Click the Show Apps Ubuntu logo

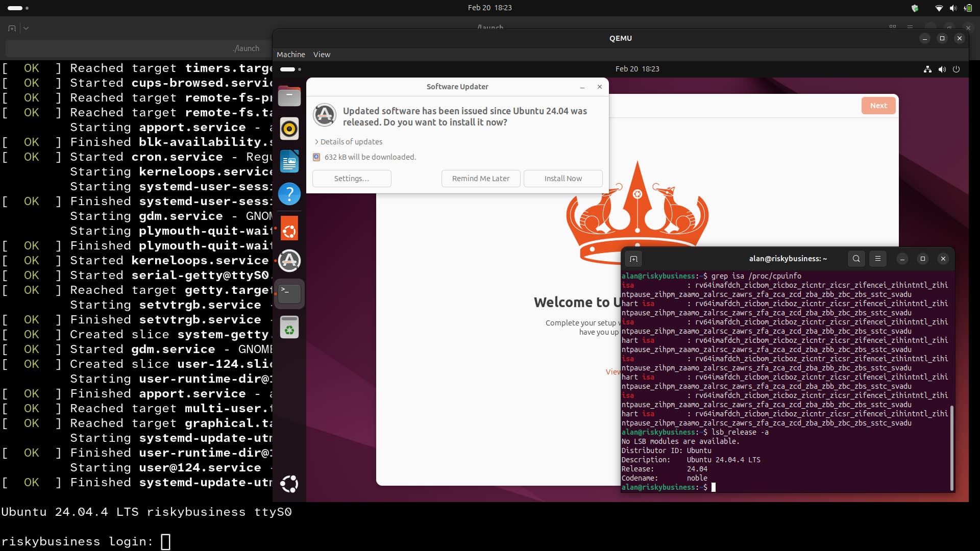point(289,484)
